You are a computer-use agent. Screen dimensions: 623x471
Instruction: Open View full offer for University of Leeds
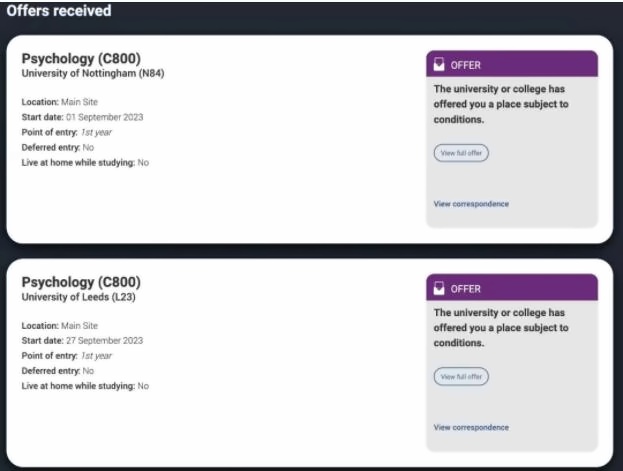461,376
